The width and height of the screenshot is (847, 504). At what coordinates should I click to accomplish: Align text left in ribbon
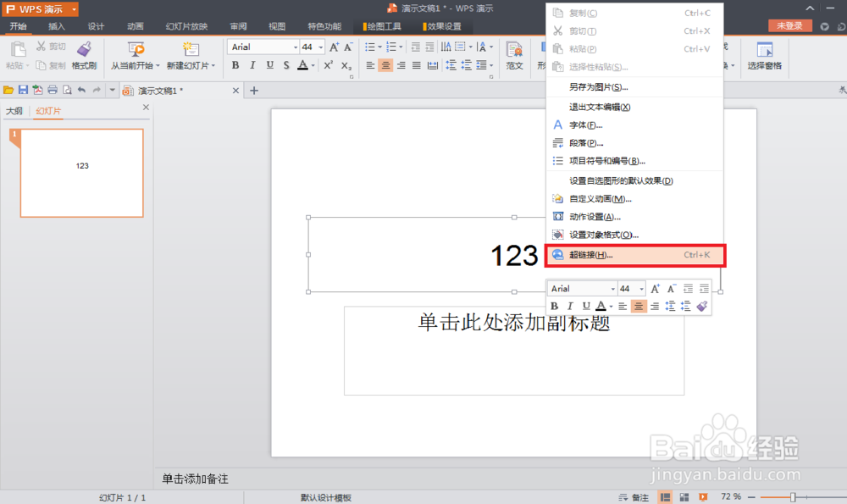370,65
